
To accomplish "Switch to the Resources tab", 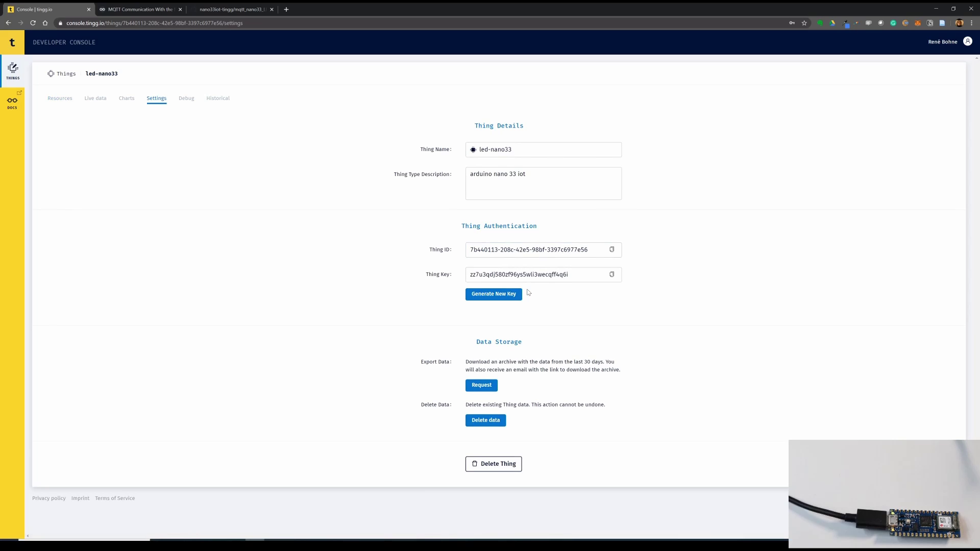I will (x=60, y=98).
